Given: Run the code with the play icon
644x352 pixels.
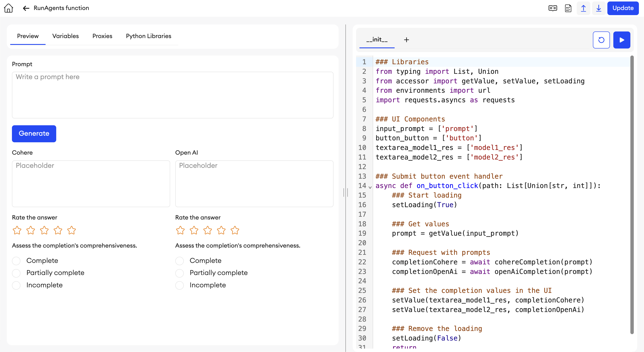Looking at the screenshot, I should tap(622, 40).
